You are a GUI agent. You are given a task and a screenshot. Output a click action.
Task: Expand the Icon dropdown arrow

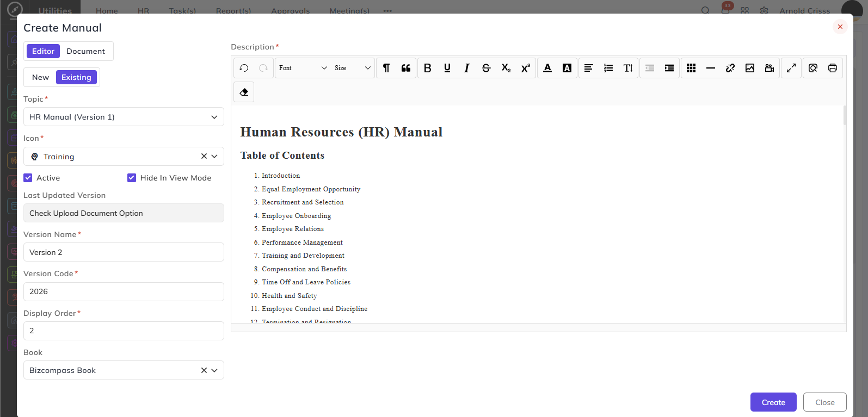[x=214, y=157]
